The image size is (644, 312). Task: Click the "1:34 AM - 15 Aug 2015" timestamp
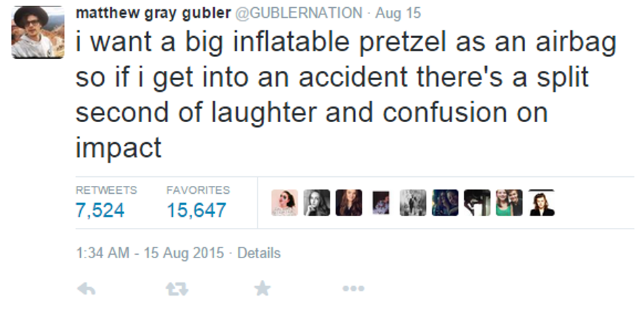(x=150, y=253)
